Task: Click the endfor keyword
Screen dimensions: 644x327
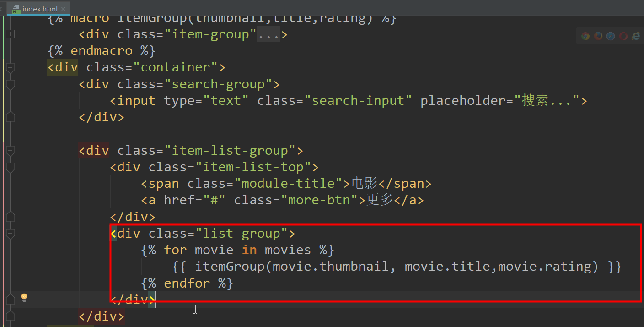Action: tap(187, 283)
